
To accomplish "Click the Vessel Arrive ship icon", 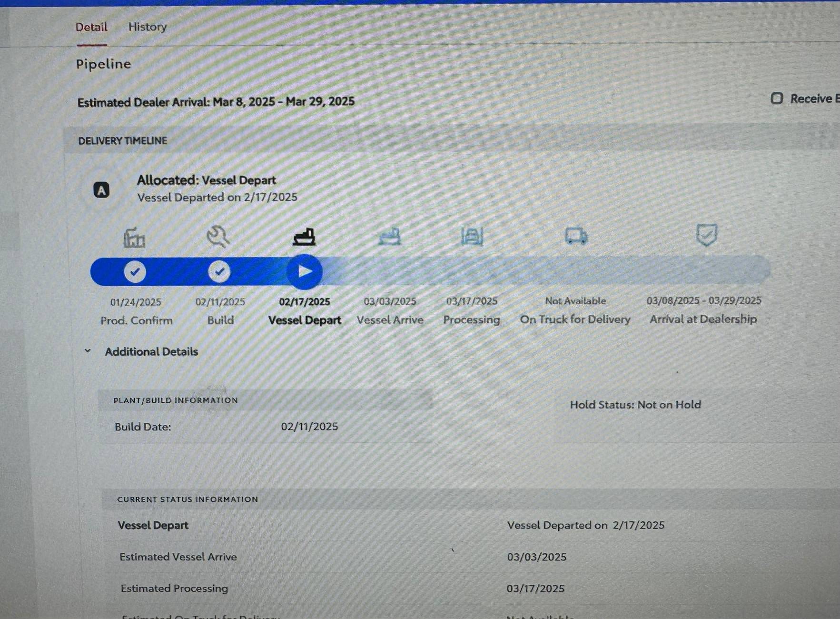I will [x=390, y=236].
